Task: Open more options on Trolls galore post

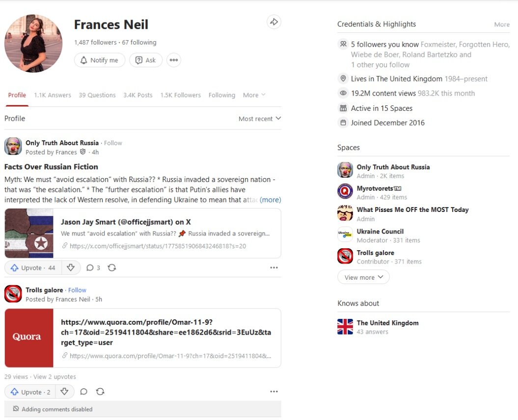Action: pos(274,392)
